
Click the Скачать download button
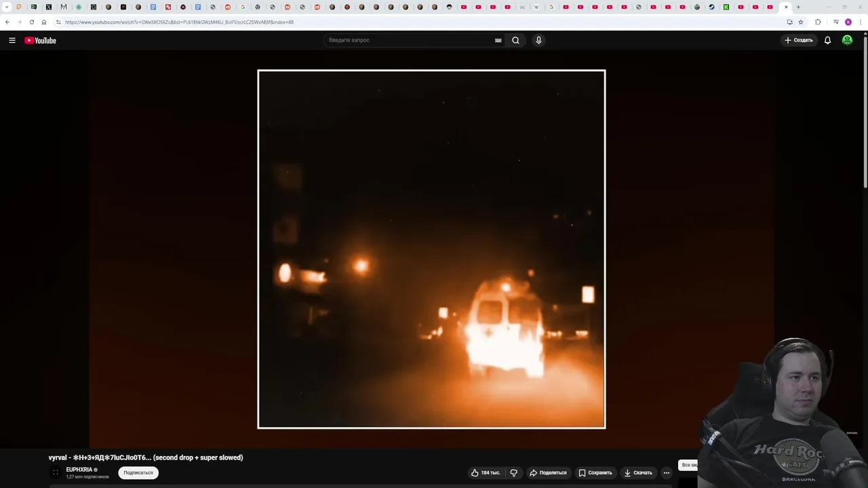(x=638, y=473)
